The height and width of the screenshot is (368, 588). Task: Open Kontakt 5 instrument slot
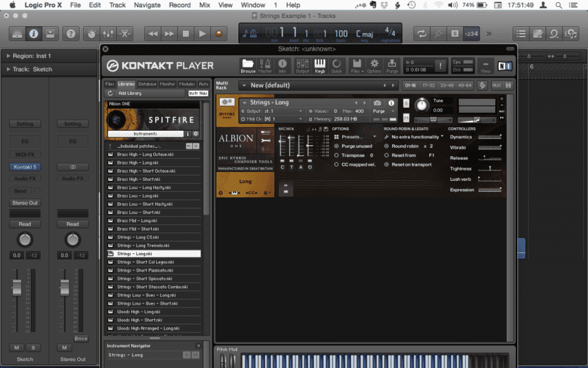(25, 166)
